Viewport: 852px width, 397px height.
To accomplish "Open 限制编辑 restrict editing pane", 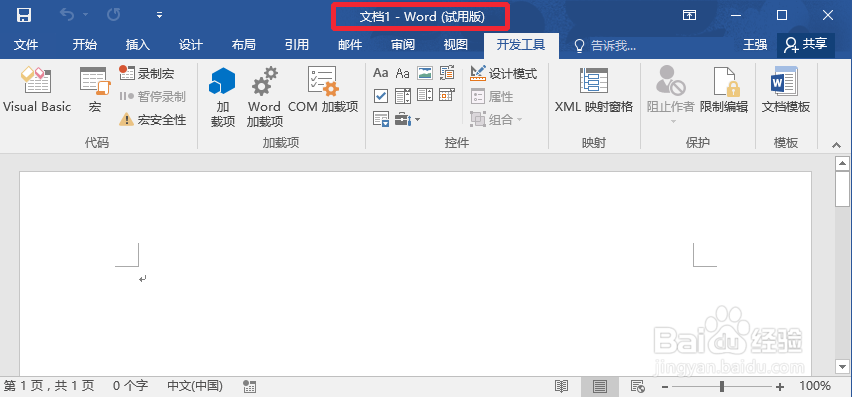I will (x=724, y=90).
